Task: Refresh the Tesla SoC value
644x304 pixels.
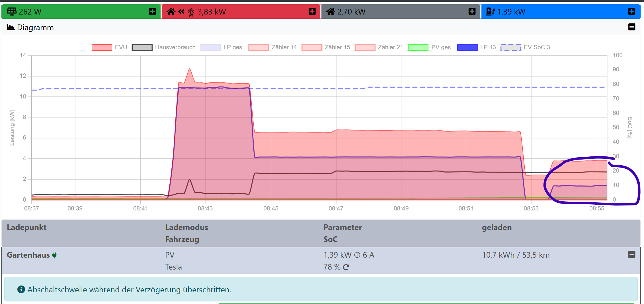Action: (346, 267)
